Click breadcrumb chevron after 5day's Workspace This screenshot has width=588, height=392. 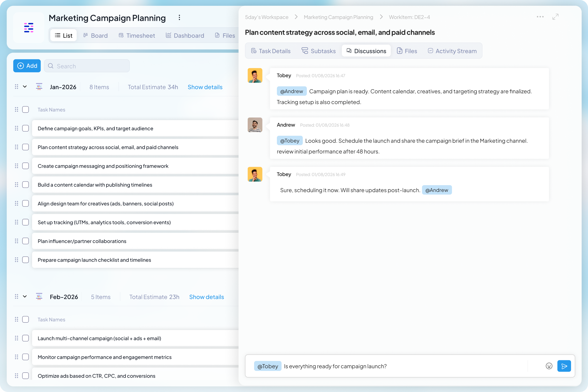296,17
